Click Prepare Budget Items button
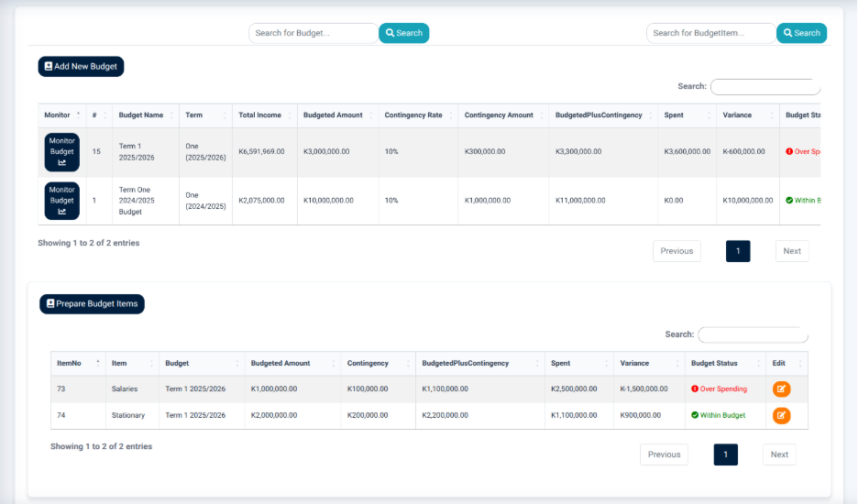 [92, 303]
